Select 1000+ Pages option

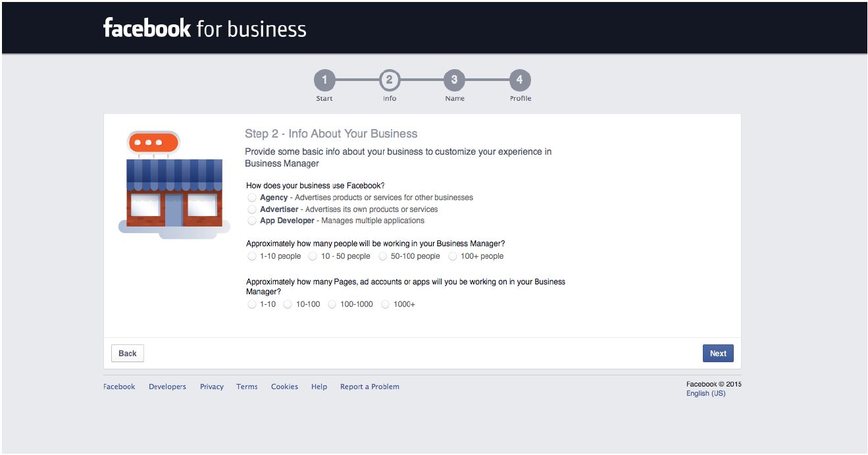(386, 304)
